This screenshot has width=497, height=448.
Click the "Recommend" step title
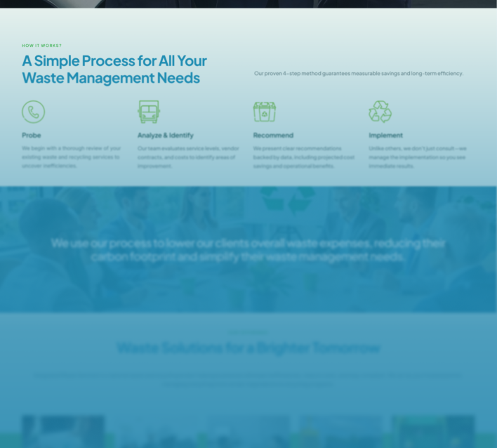273,136
